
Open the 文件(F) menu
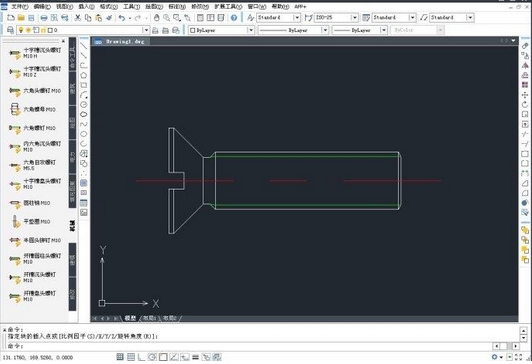[x=19, y=6]
